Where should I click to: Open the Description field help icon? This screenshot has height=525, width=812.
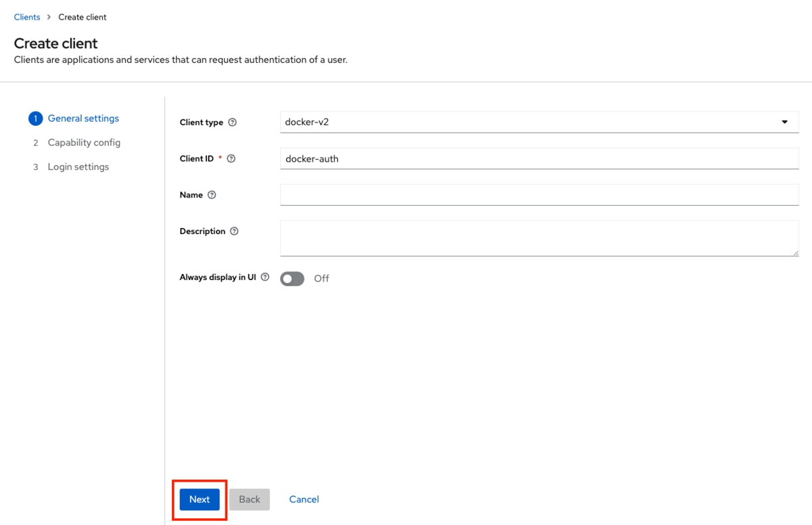[233, 231]
